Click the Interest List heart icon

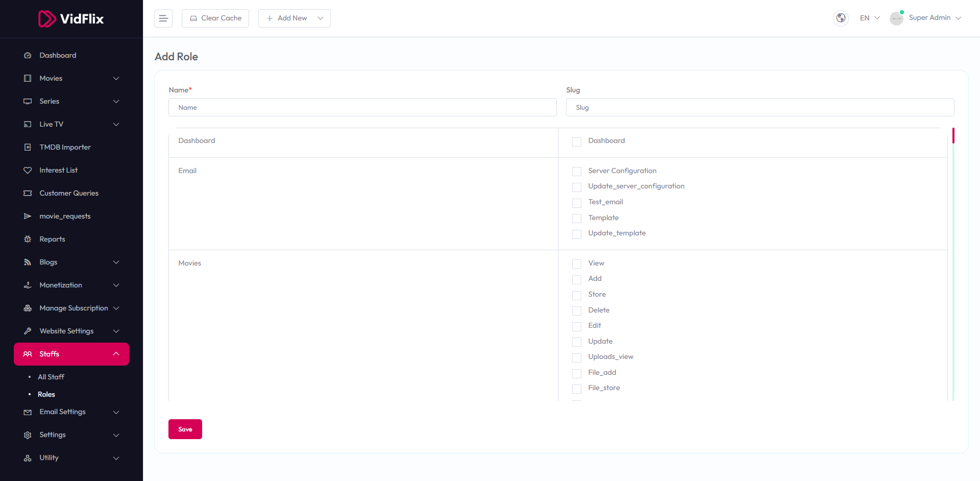click(28, 170)
